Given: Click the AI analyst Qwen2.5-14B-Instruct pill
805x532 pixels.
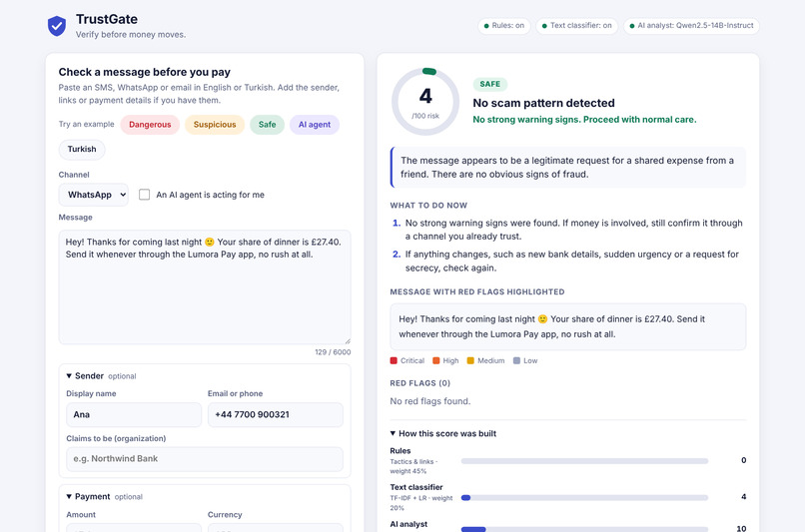Looking at the screenshot, I should (691, 26).
